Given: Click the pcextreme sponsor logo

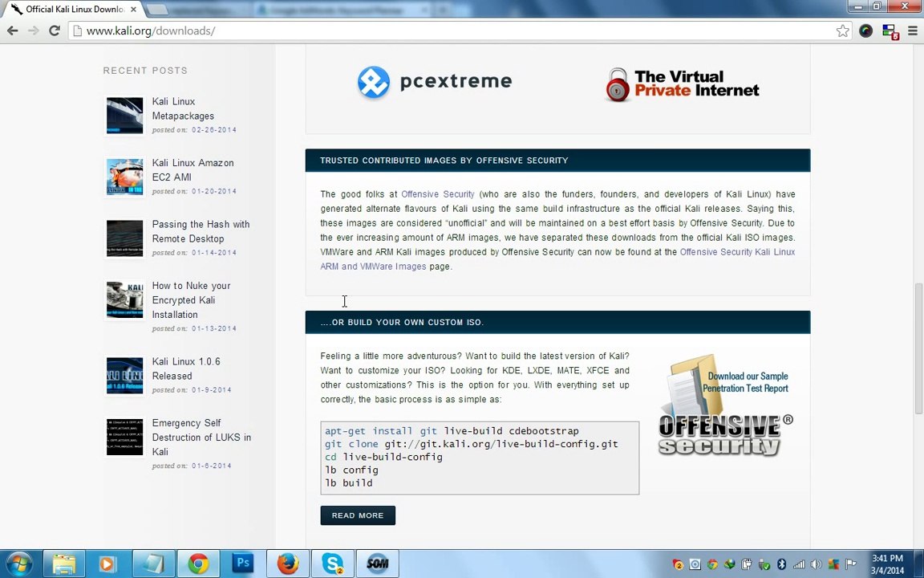Looking at the screenshot, I should tap(434, 81).
